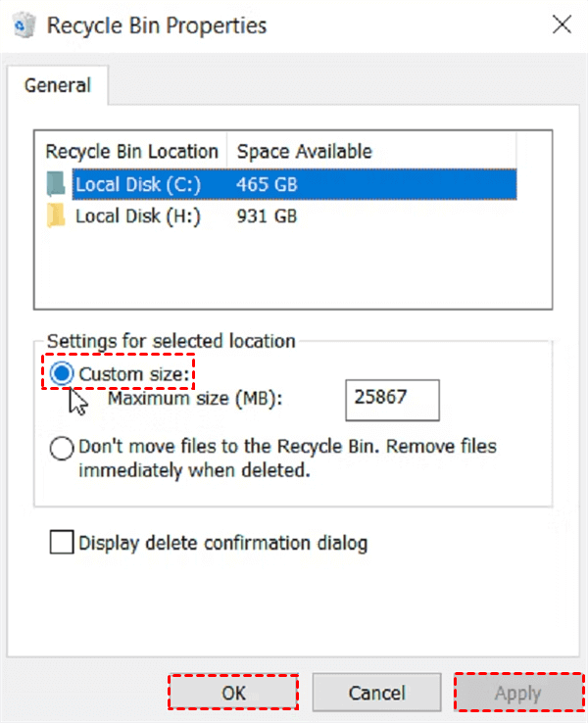Select the Custom size radio button
588x723 pixels.
pyautogui.click(x=63, y=373)
